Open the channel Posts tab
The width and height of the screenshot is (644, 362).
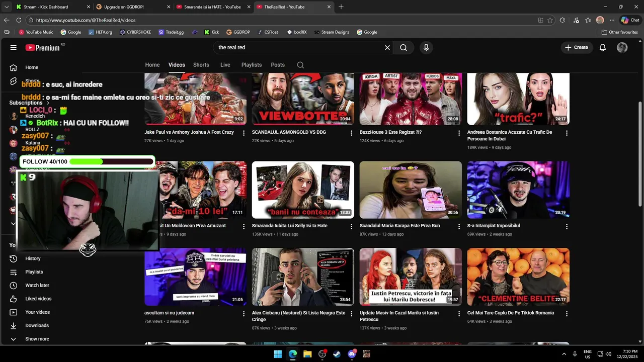(278, 65)
